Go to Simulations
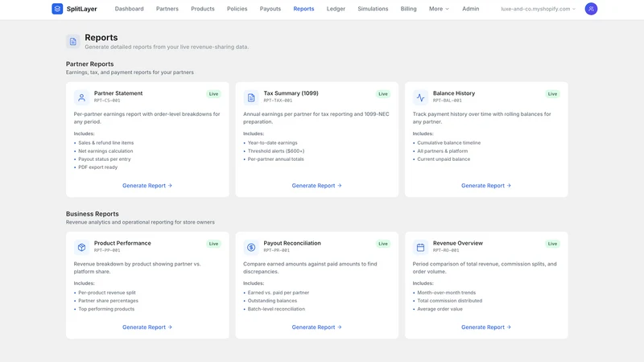 (x=373, y=9)
